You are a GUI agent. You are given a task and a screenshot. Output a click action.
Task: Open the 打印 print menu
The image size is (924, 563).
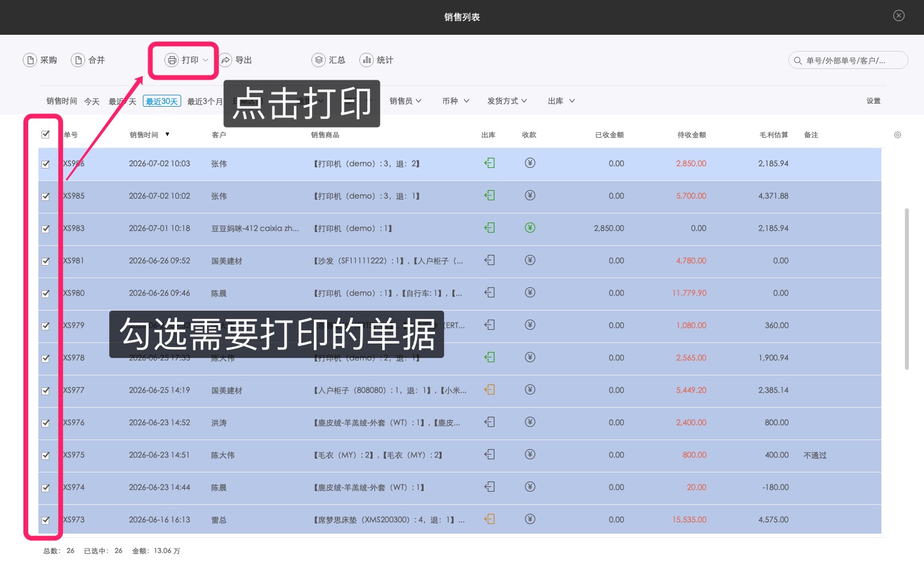coord(187,60)
